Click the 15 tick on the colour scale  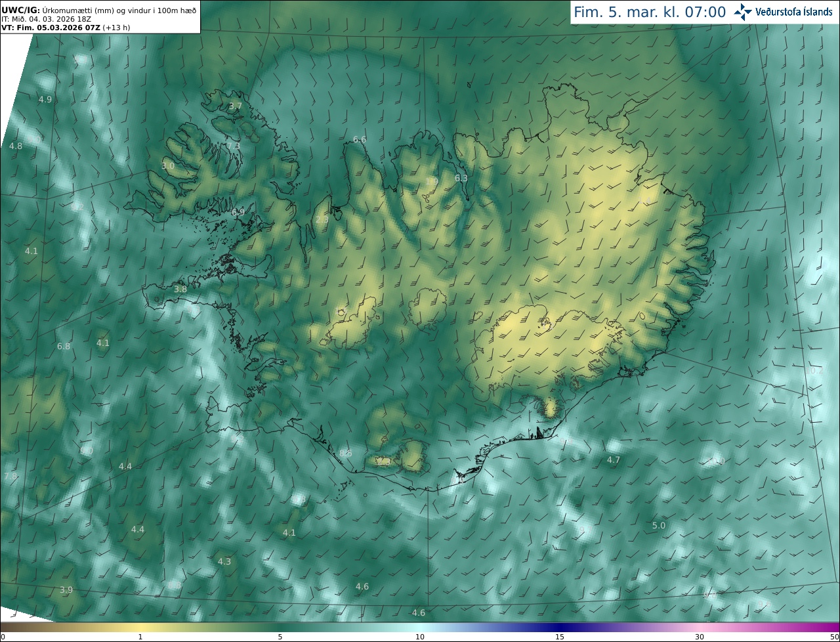(x=560, y=637)
